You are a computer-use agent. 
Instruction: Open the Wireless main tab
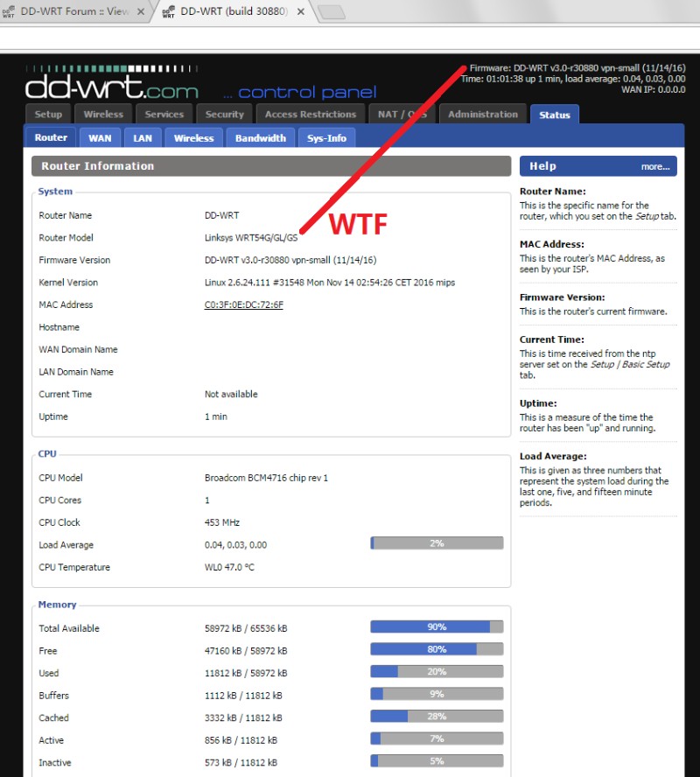[x=103, y=114]
